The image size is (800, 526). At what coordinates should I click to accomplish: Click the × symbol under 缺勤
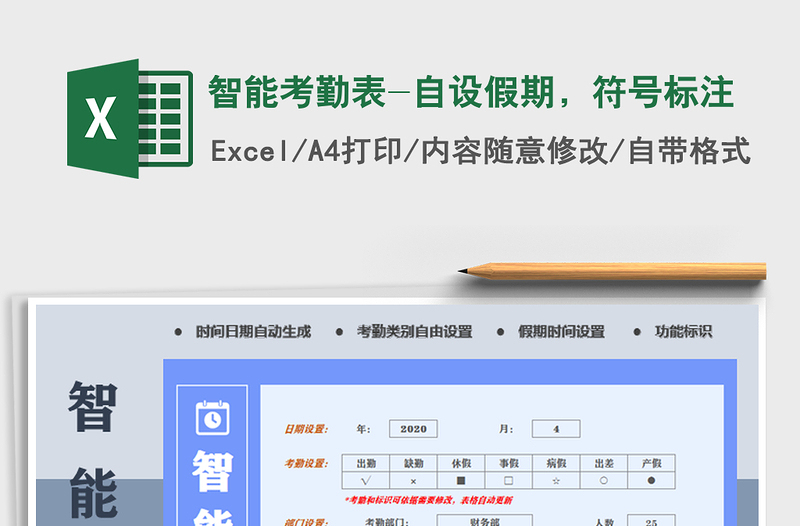pos(413,481)
